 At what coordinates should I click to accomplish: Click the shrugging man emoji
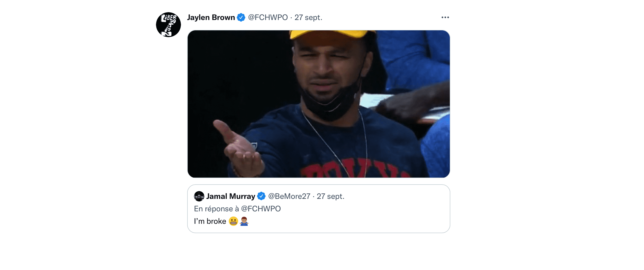coord(245,221)
